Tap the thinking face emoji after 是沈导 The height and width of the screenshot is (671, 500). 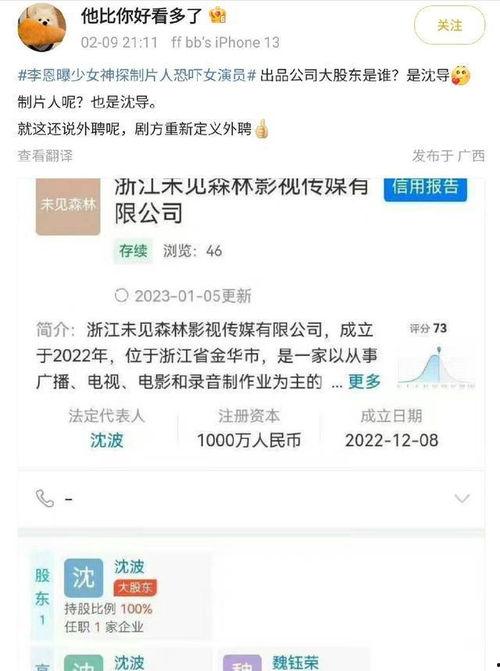point(461,76)
